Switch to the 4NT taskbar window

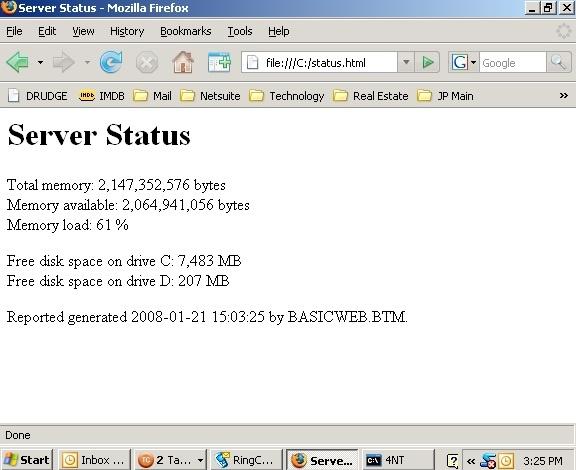point(397,460)
